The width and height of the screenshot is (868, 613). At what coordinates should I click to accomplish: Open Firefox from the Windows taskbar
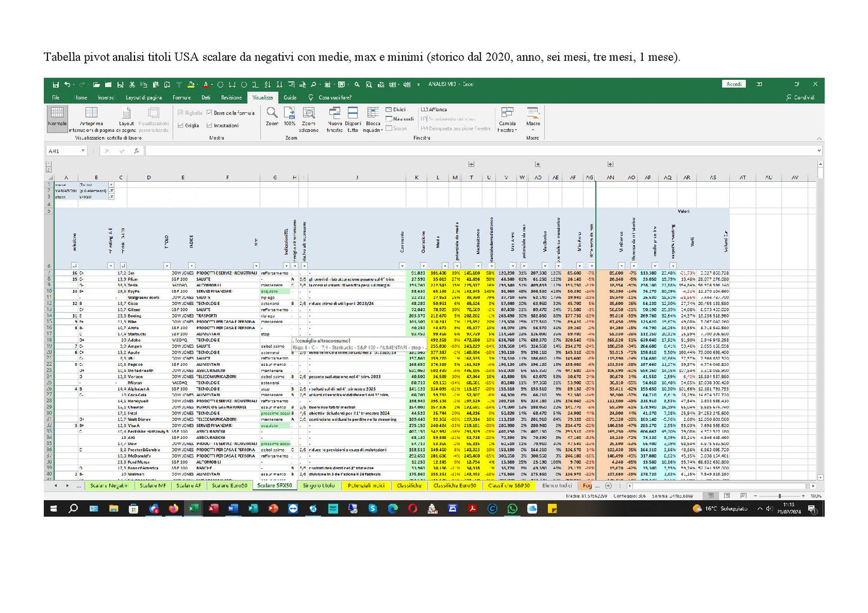tap(174, 509)
